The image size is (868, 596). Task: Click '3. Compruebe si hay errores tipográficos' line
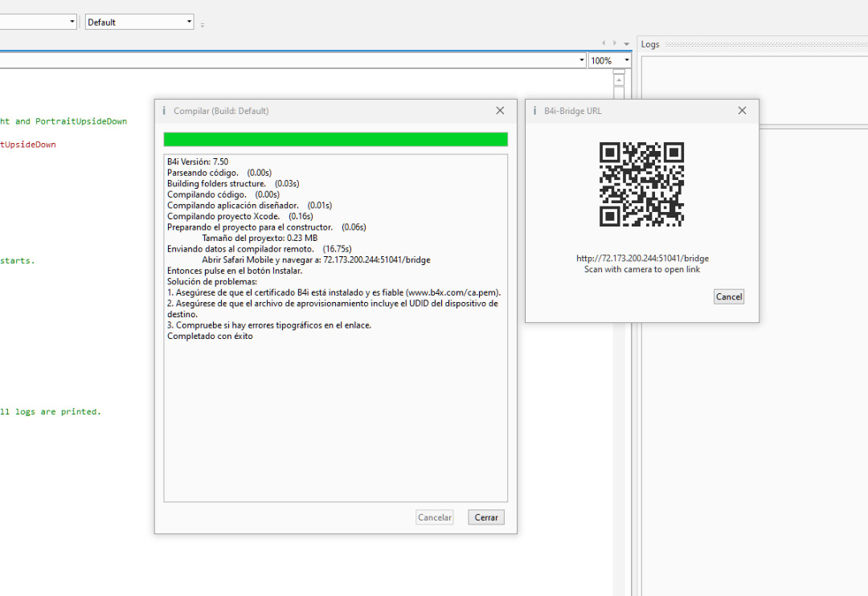pyautogui.click(x=269, y=325)
